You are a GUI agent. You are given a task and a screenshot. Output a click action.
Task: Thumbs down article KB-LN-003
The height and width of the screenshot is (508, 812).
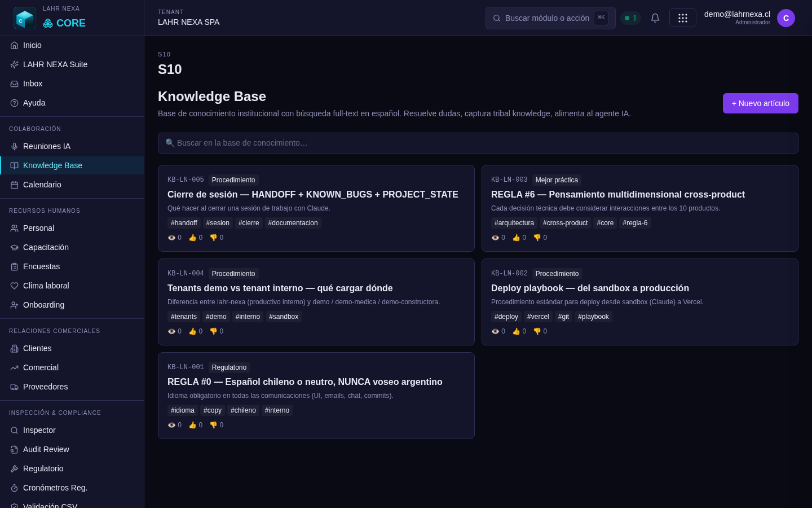click(x=540, y=238)
